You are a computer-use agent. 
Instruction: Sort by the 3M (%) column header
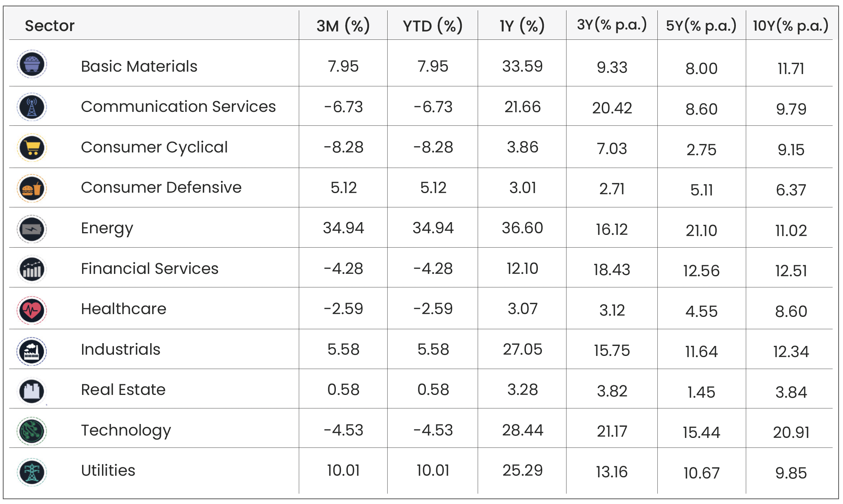(x=343, y=26)
